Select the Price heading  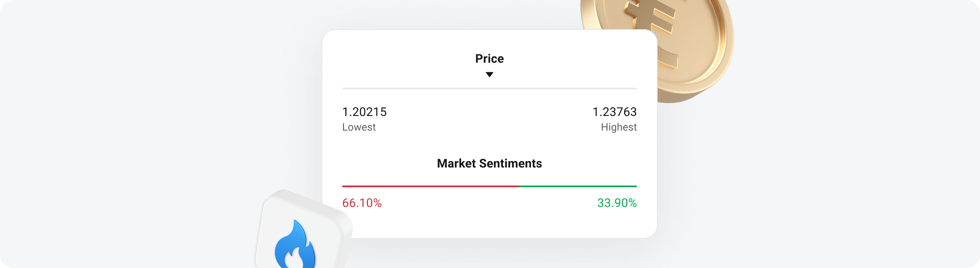tap(489, 58)
